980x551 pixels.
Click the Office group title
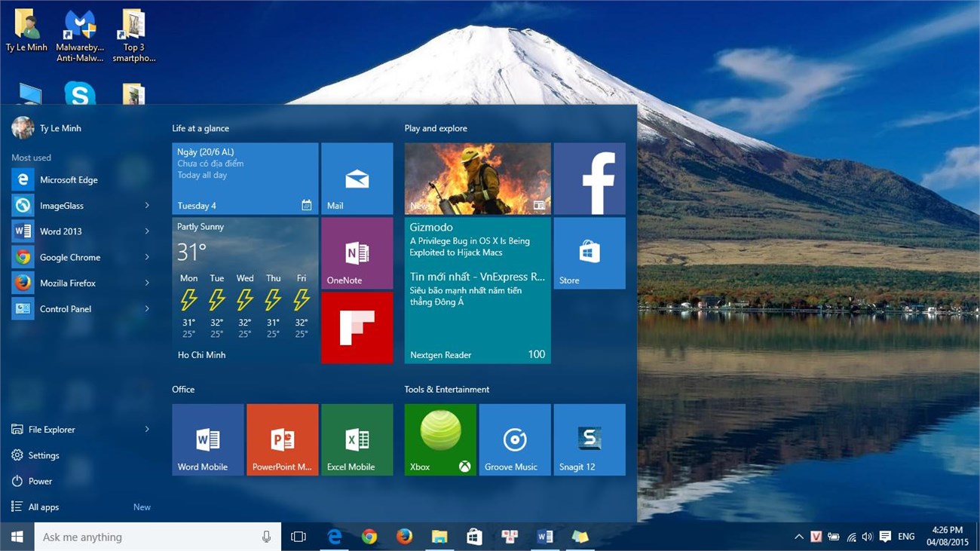point(183,390)
